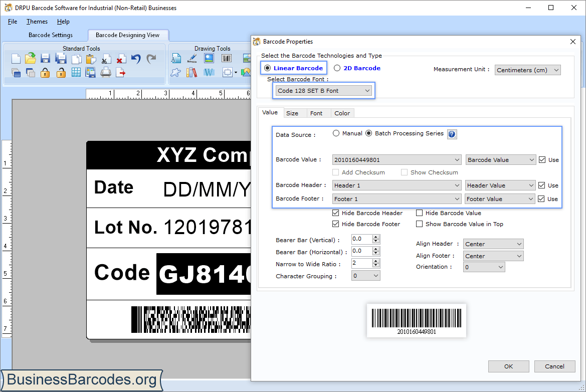
Task: Save label as image icon
Action: point(90,73)
